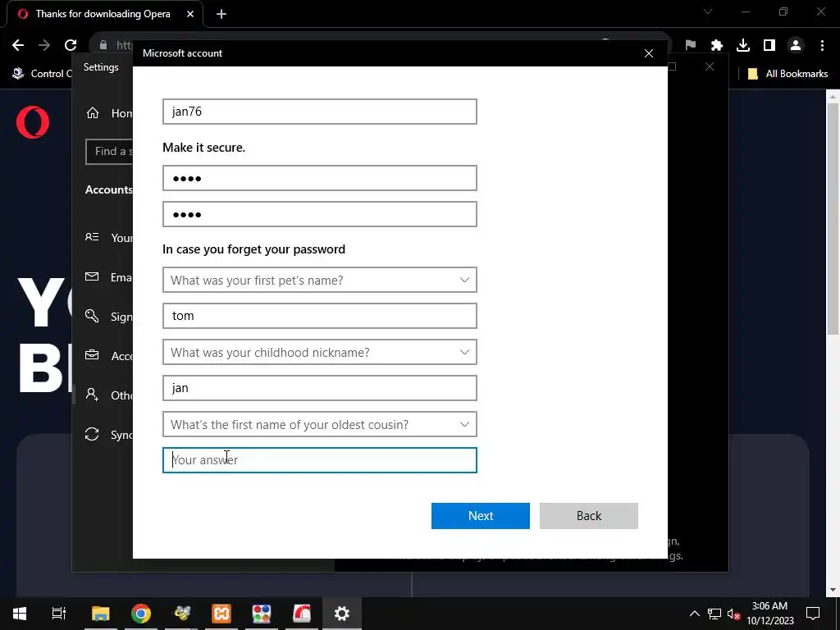The height and width of the screenshot is (630, 840).
Task: Open Email & accounts envelope icon in Settings
Action: point(92,277)
